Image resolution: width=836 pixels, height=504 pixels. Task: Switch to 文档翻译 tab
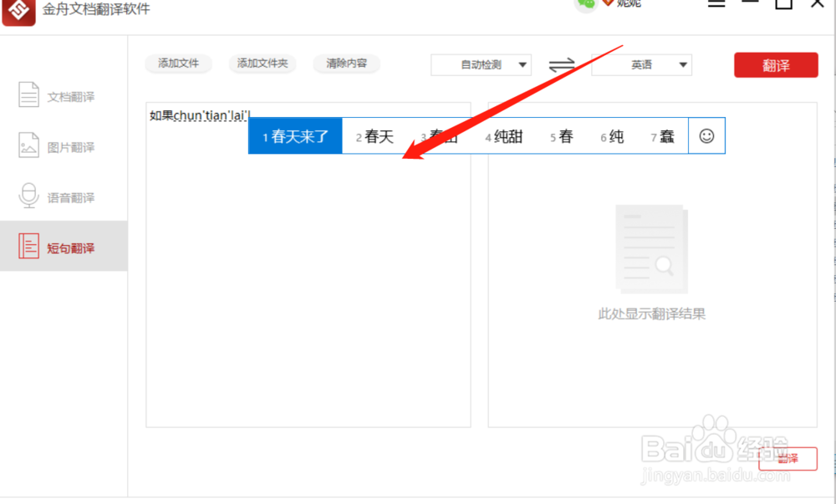[x=64, y=94]
